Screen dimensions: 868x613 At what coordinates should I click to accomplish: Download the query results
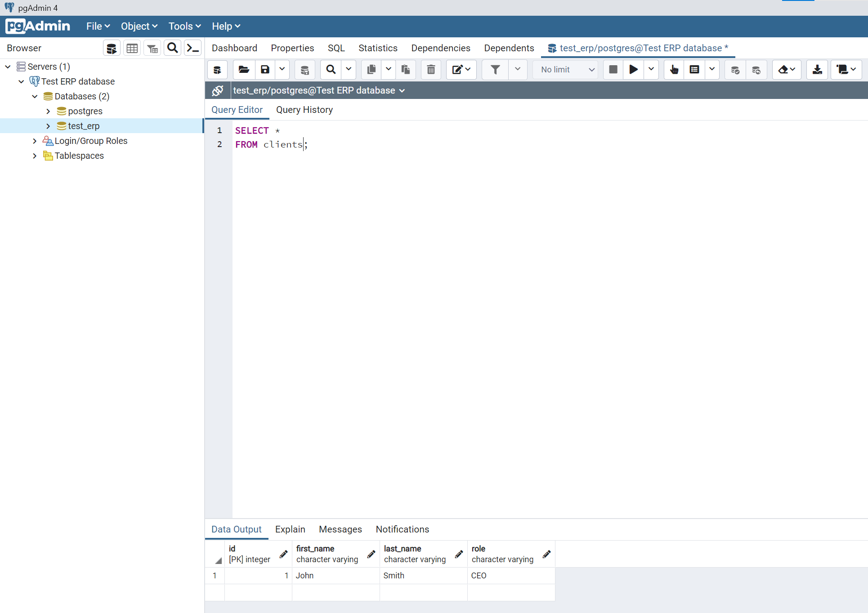pos(817,70)
